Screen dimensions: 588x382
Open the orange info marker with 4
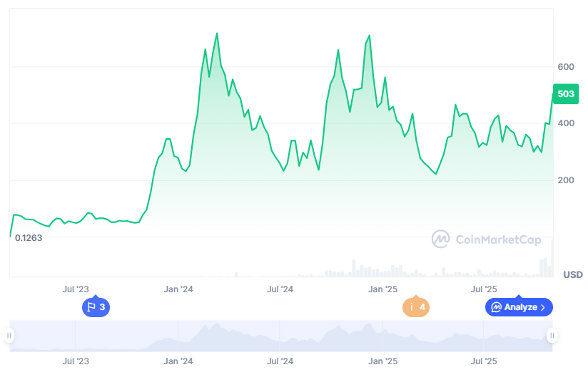[416, 307]
